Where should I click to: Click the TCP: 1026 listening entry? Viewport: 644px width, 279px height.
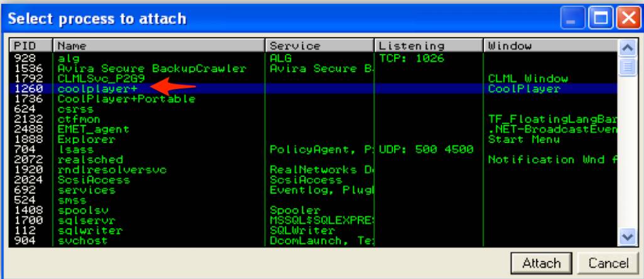[x=412, y=58]
